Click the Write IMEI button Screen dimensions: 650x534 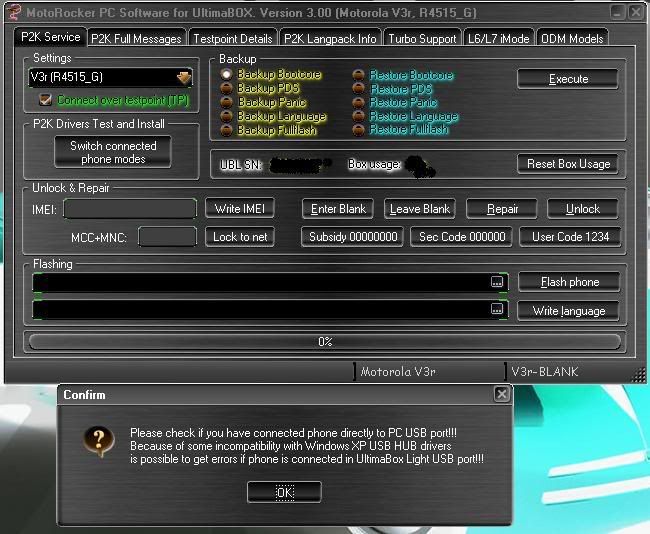[240, 209]
